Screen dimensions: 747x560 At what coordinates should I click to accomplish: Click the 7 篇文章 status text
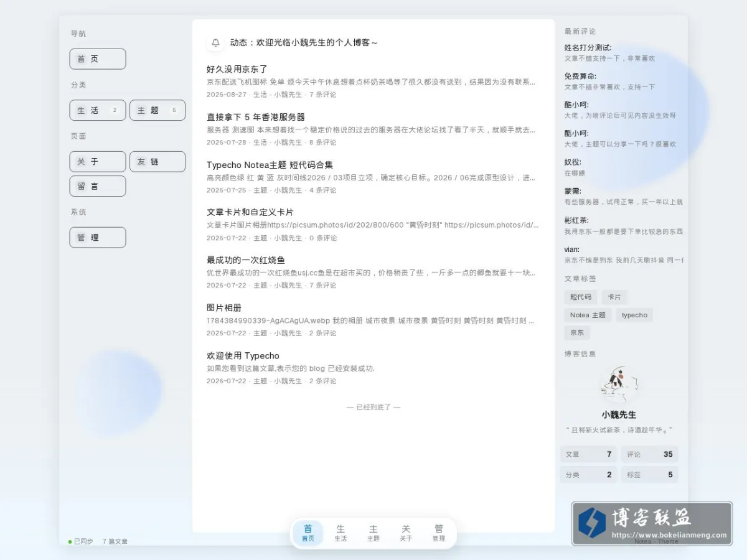tap(115, 541)
